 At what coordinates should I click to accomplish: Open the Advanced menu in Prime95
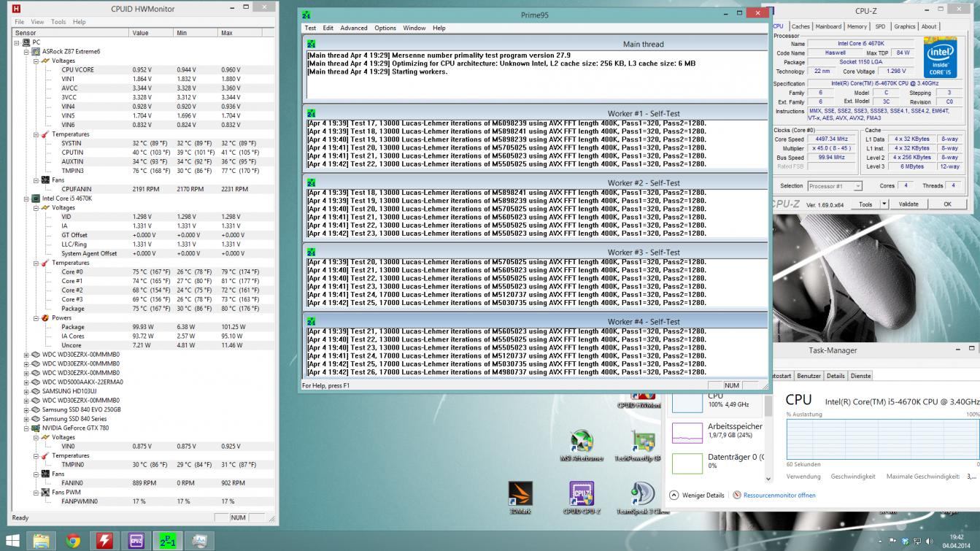pyautogui.click(x=354, y=28)
